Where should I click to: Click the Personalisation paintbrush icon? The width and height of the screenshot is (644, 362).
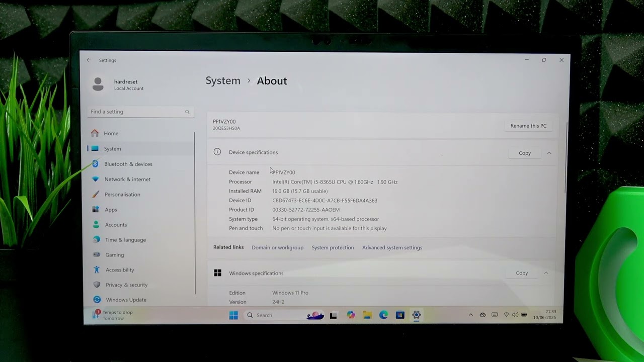[x=96, y=194]
